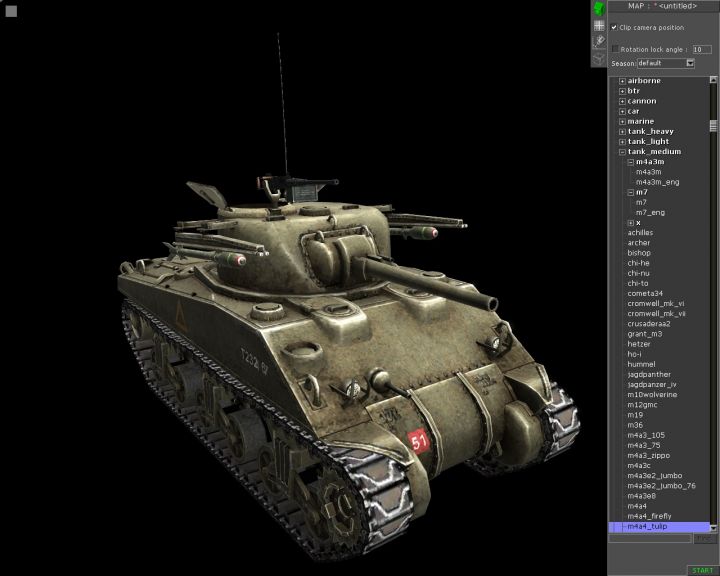Expand the tank_heavy tree node
Screen dimensions: 720x576
622,131
